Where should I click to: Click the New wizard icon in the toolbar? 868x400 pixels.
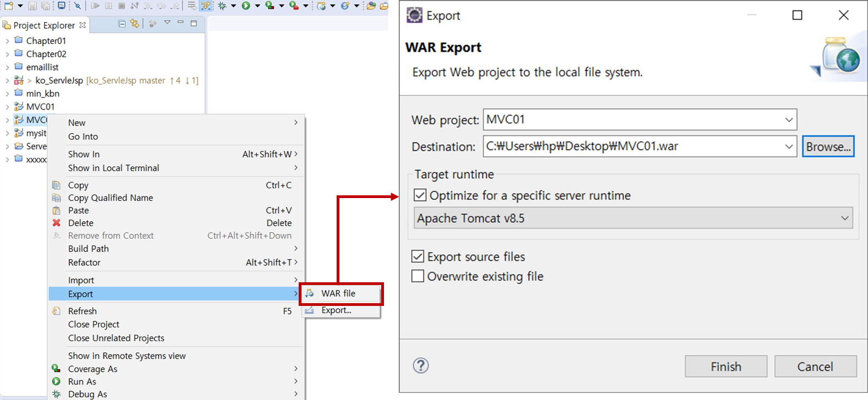pos(8,6)
